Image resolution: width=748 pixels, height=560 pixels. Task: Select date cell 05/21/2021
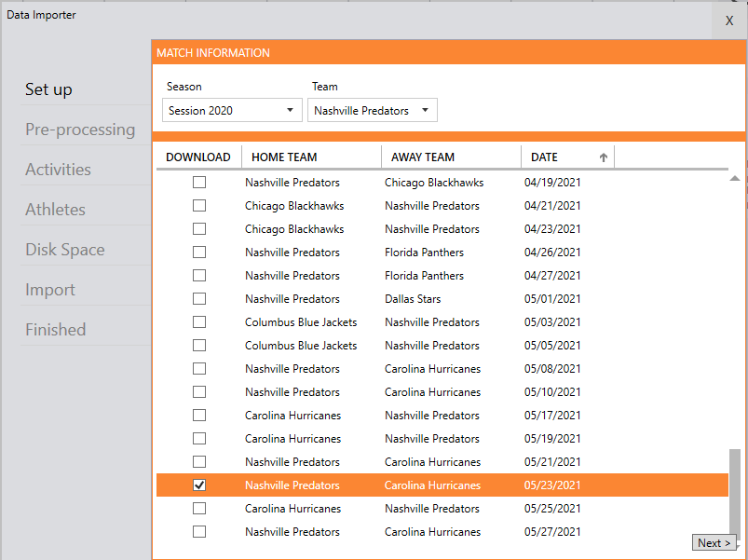[552, 462]
